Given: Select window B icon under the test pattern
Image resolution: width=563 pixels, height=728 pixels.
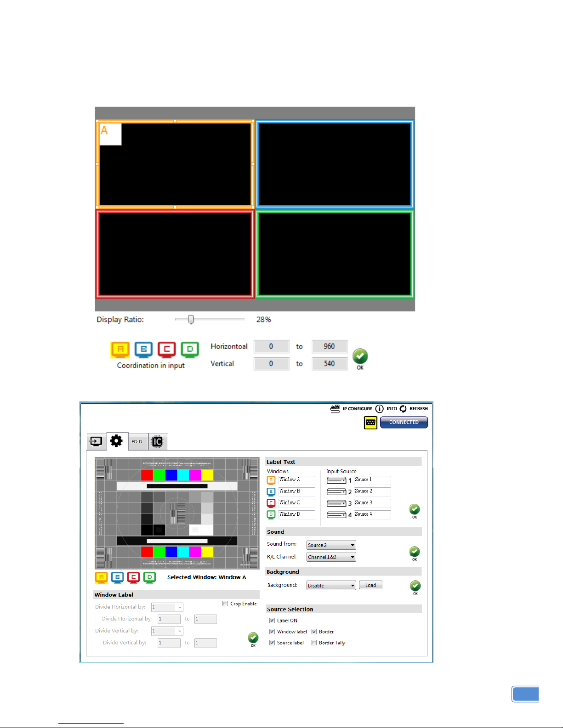Looking at the screenshot, I should (x=118, y=577).
